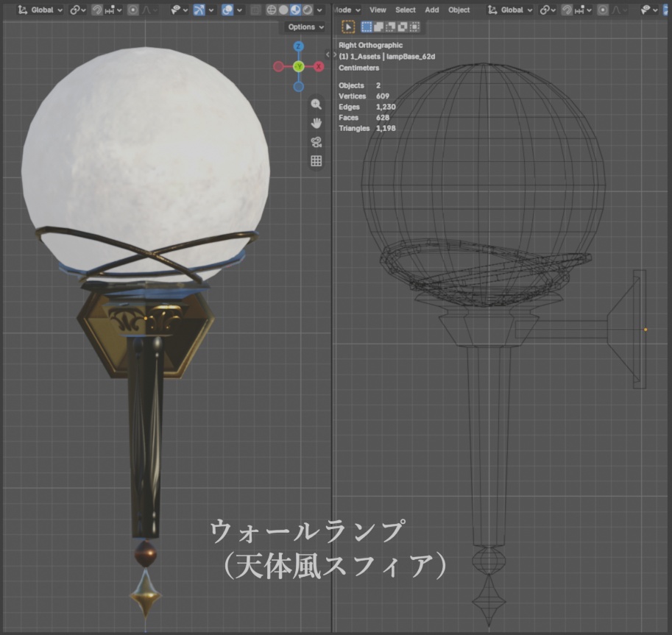Toggle show gizmos button in left viewport
This screenshot has height=635, width=672.
pos(199,10)
